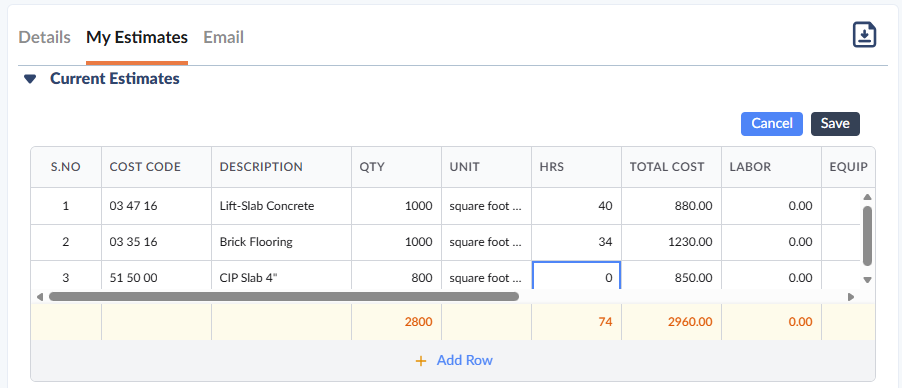Screen dimensions: 902x388
Task: Click the vertical scrollbar up arrow
Action: [867, 197]
